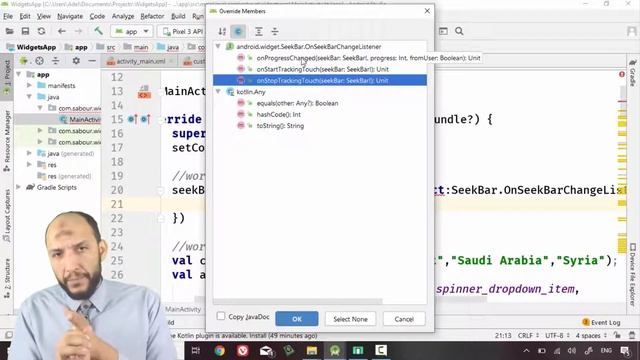Select toString(): String method
640x360 pixels.
[280, 126]
